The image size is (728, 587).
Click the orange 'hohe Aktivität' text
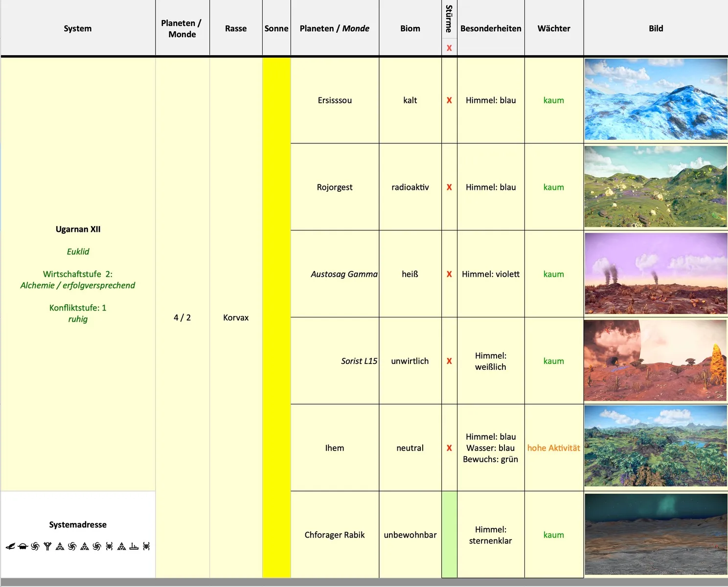pyautogui.click(x=554, y=448)
